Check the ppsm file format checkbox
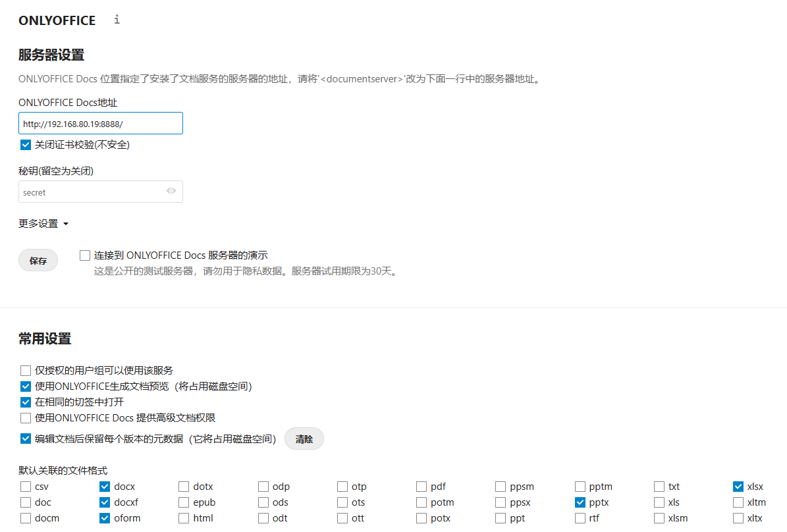Viewport: 787px width, 532px height. point(501,487)
